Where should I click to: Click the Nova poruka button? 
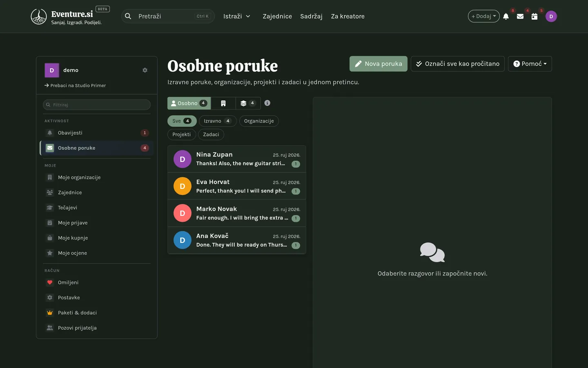(379, 64)
